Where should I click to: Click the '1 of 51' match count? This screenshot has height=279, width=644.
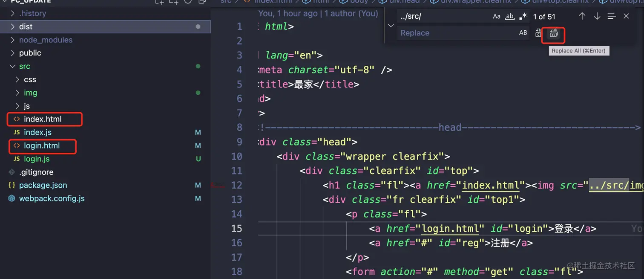(x=544, y=17)
